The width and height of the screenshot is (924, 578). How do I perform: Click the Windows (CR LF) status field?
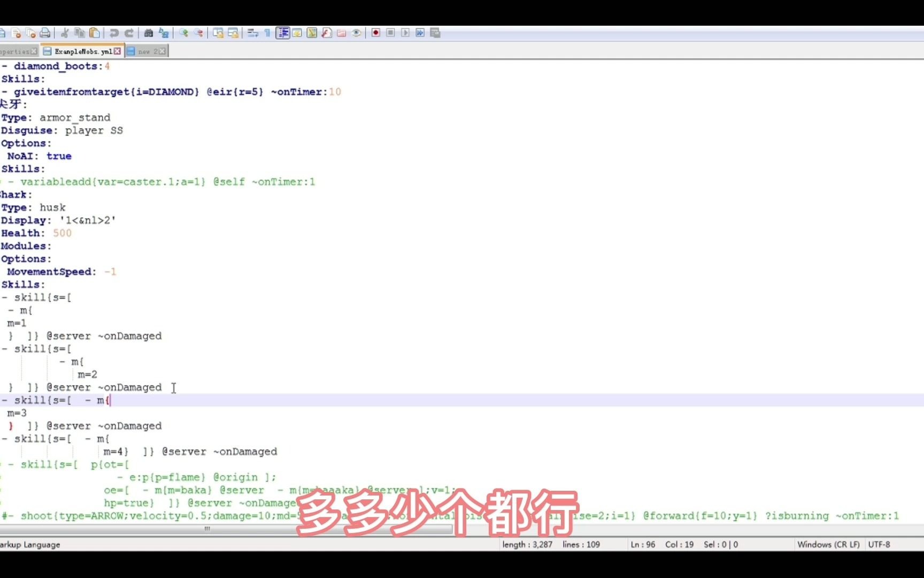pos(828,544)
